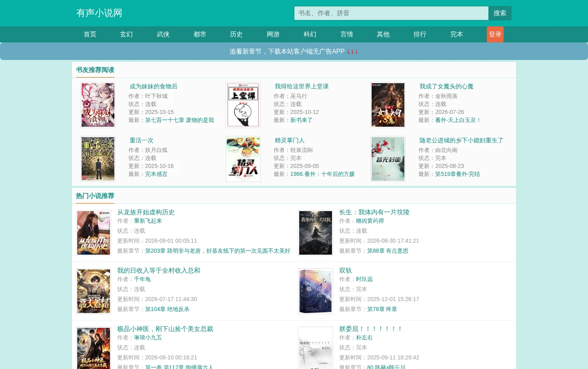Open the 完本 completed books page
This screenshot has width=588, height=369.
tap(457, 34)
